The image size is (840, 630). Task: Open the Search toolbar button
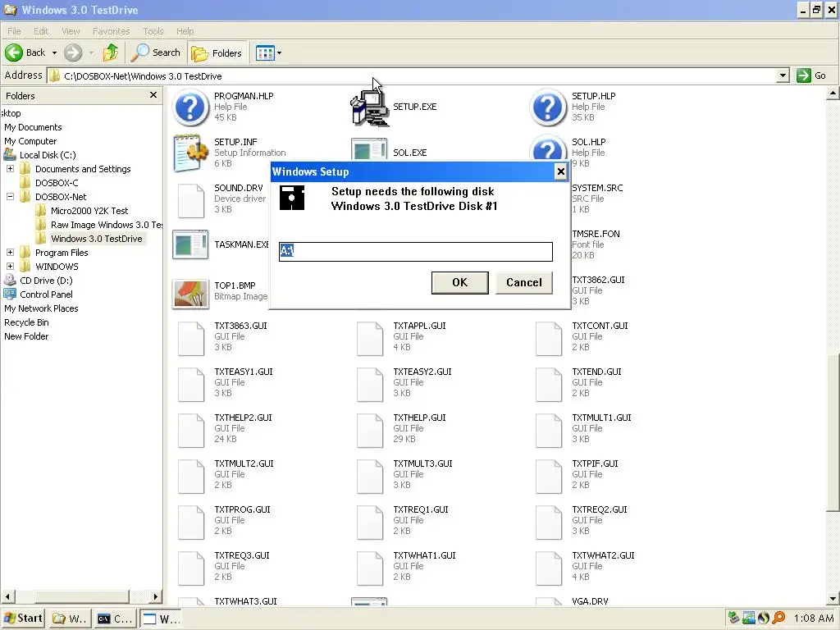(156, 52)
